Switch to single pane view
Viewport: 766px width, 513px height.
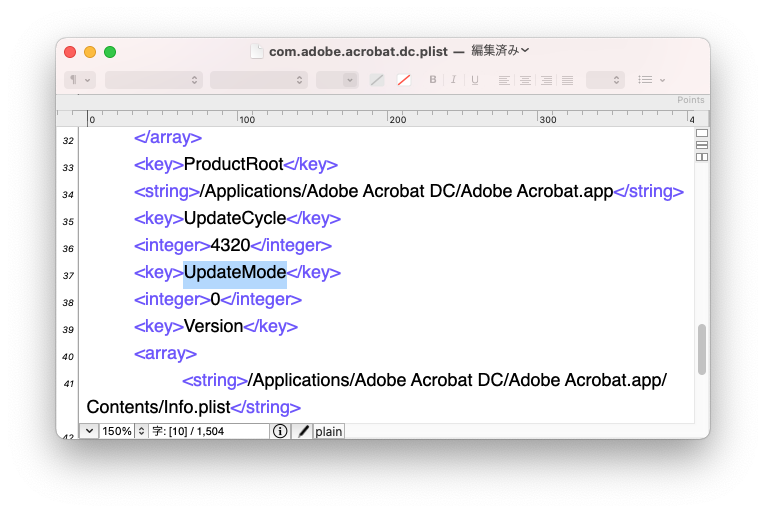[701, 133]
